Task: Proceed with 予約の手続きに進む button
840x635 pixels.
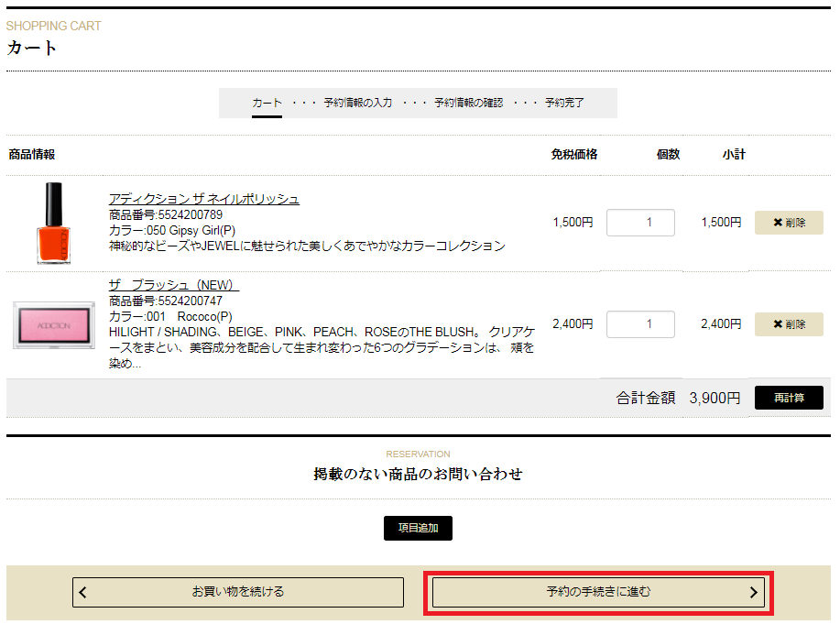Action: pos(598,592)
